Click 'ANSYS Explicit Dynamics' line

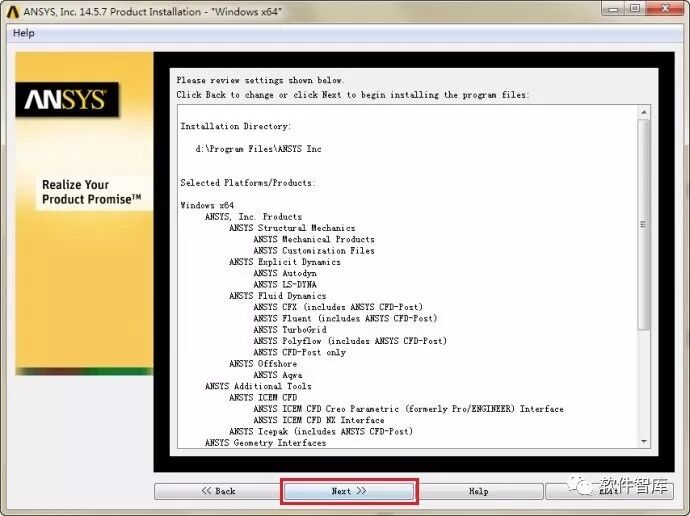(x=285, y=262)
